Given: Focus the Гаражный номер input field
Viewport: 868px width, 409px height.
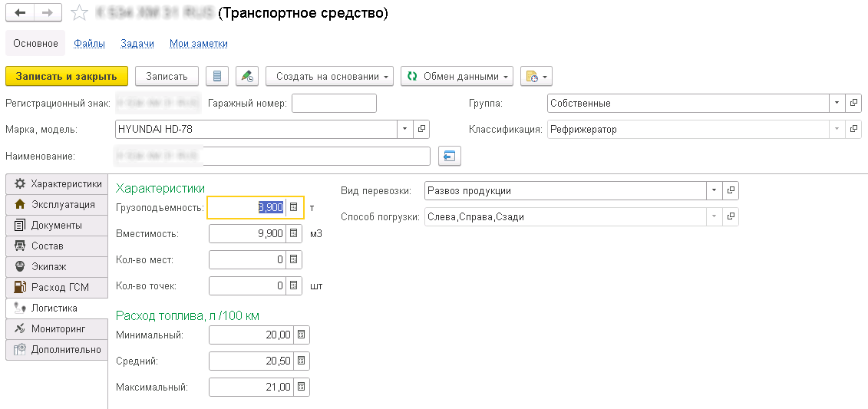Looking at the screenshot, I should [334, 103].
